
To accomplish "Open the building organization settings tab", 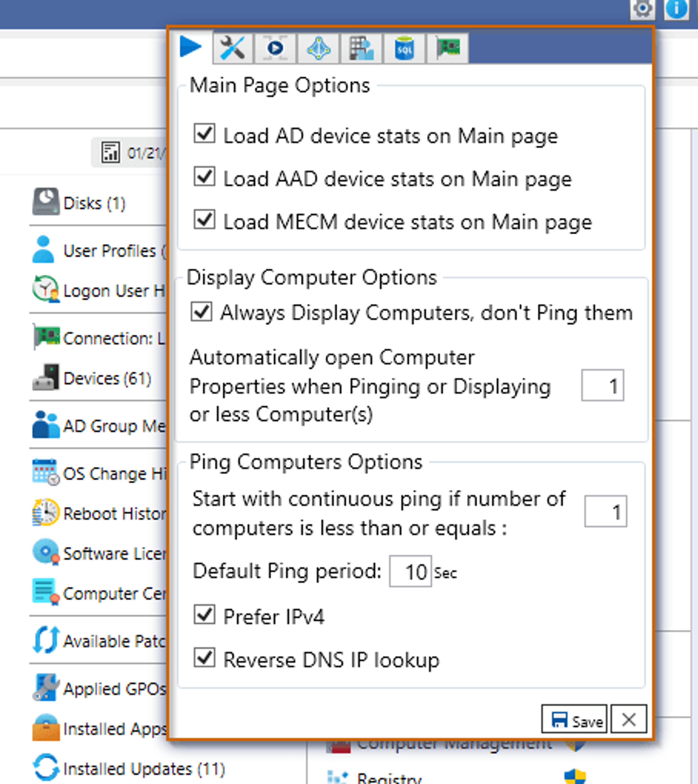I will point(362,48).
